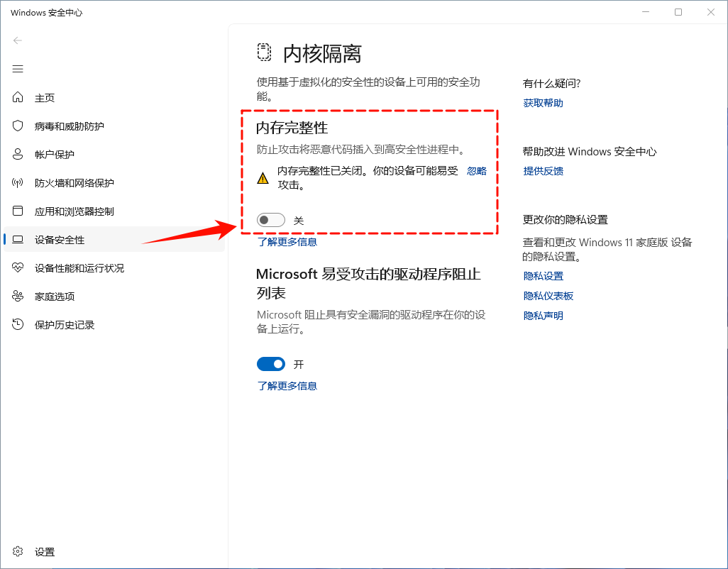Collapse the navigation pane via hamburger icon
Screen dimensions: 728x569
(17, 69)
